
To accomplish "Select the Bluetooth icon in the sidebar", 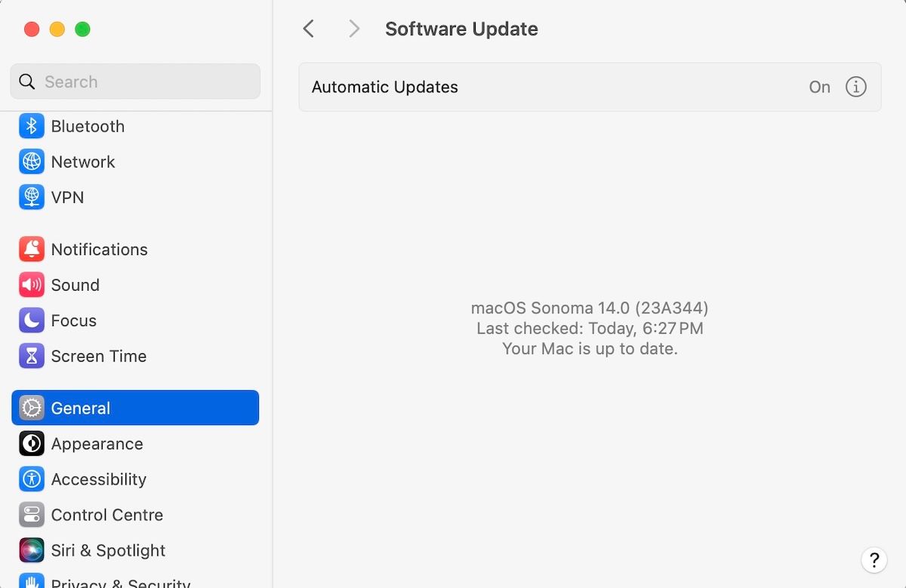I will [x=32, y=126].
